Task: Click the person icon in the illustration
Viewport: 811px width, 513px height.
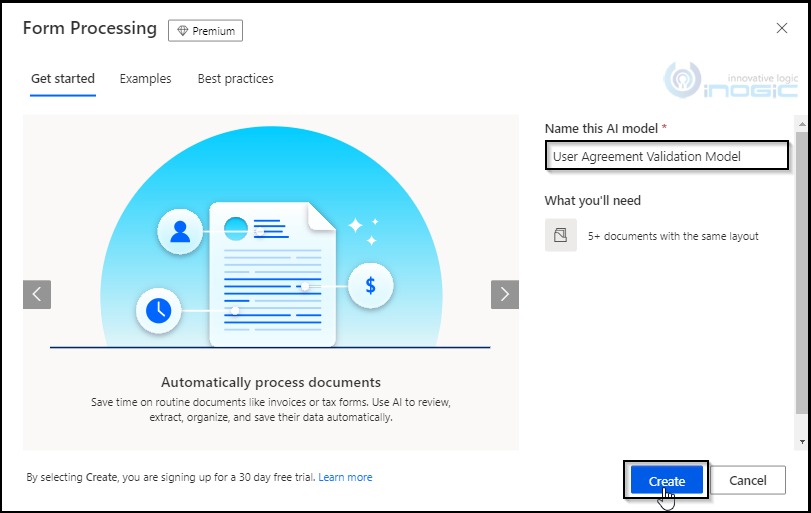Action: 180,232
